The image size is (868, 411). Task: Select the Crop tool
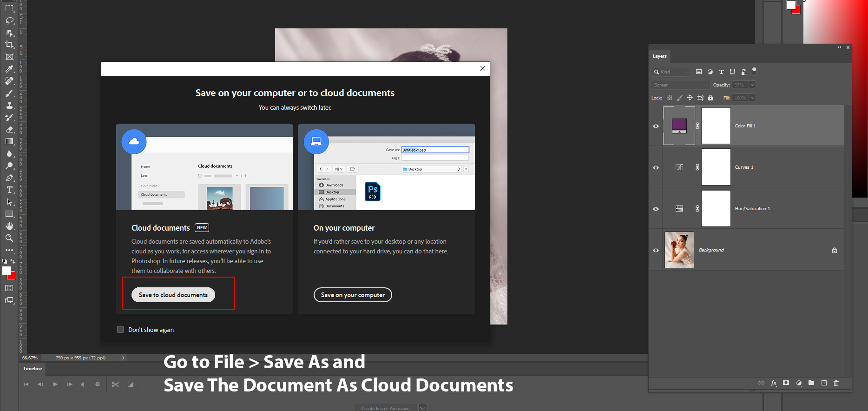9,45
